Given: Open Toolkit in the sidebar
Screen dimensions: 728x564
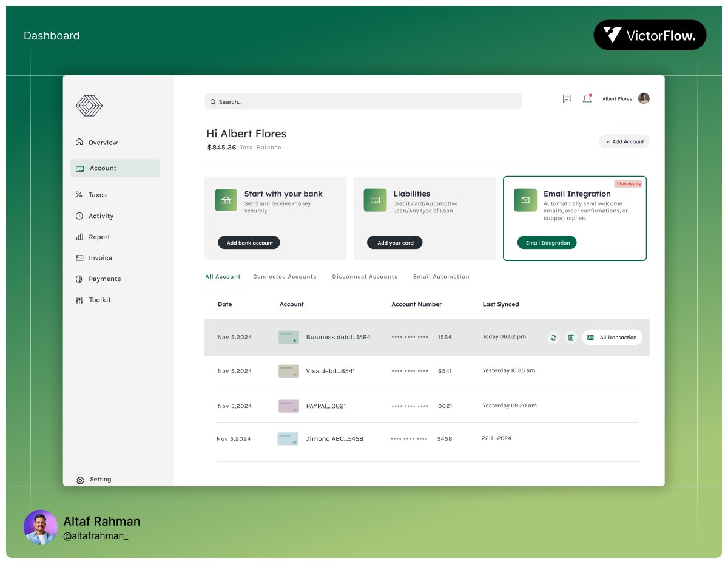Looking at the screenshot, I should click(x=100, y=300).
